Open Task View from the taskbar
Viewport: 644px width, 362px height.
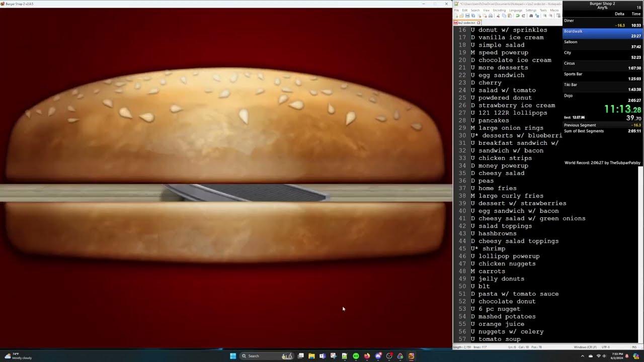tap(300, 356)
